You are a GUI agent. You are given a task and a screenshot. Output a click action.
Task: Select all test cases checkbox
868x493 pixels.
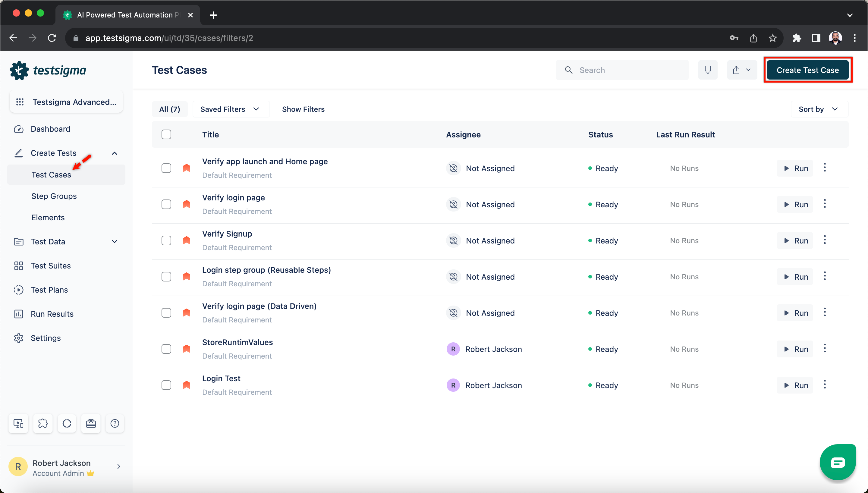(x=166, y=134)
